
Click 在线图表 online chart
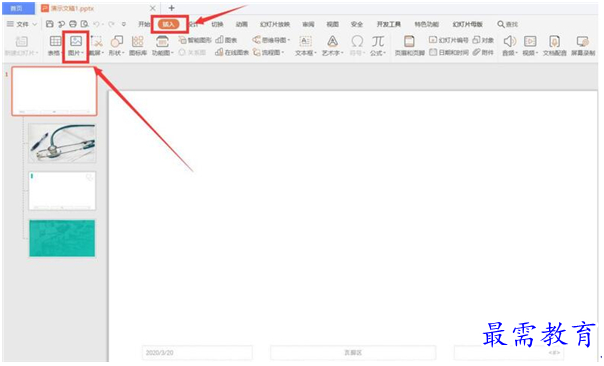click(x=232, y=52)
